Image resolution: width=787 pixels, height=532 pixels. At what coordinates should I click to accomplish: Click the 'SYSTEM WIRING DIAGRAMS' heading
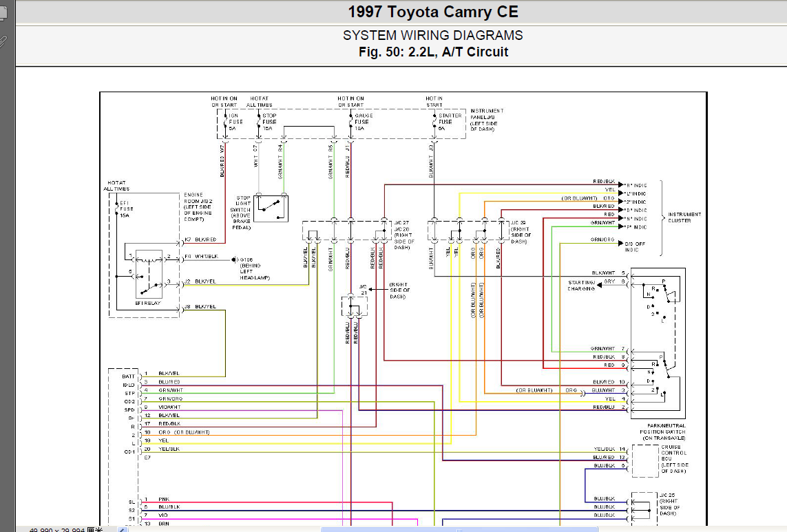coord(432,36)
